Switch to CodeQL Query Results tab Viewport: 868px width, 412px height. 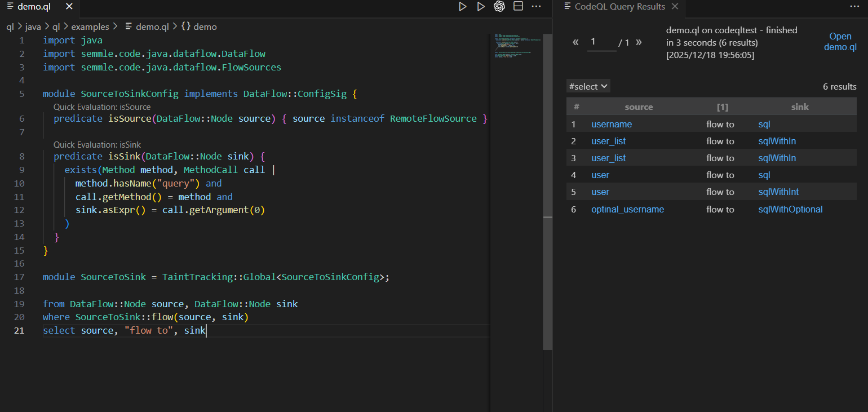[x=619, y=7]
